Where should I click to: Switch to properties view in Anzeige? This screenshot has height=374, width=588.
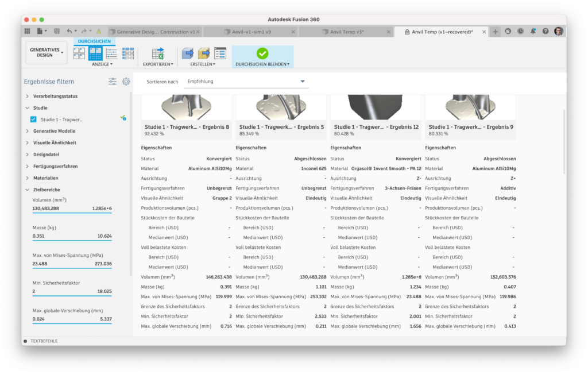point(95,53)
